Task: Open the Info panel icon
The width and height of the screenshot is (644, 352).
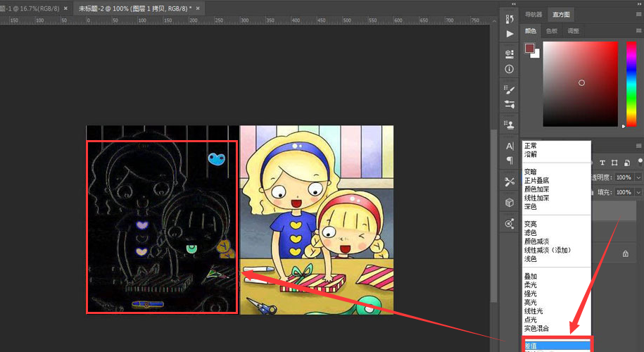Action: click(x=510, y=69)
